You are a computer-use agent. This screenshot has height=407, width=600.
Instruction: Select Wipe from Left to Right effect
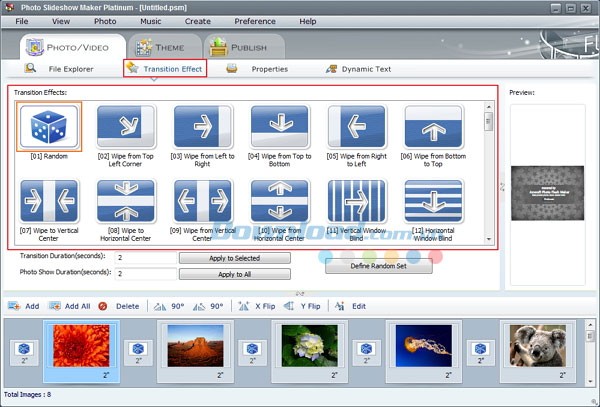[x=202, y=127]
